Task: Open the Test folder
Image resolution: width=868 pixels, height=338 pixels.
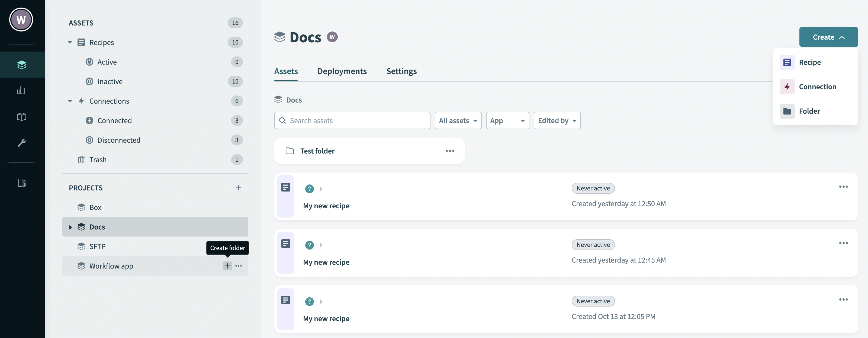Action: click(317, 151)
